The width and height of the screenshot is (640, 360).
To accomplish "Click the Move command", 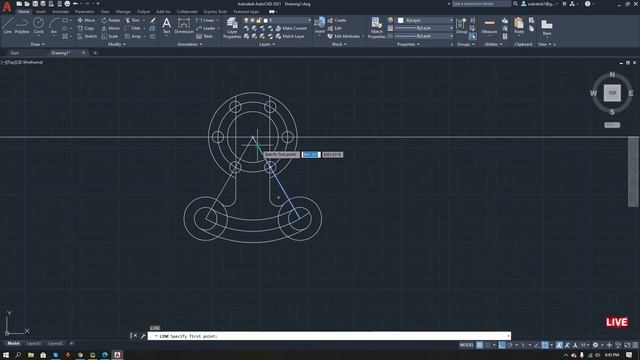I will [x=86, y=20].
